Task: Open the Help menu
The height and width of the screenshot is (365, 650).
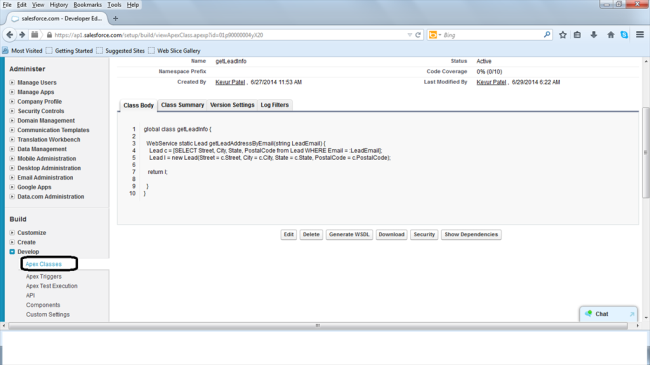Action: click(133, 5)
